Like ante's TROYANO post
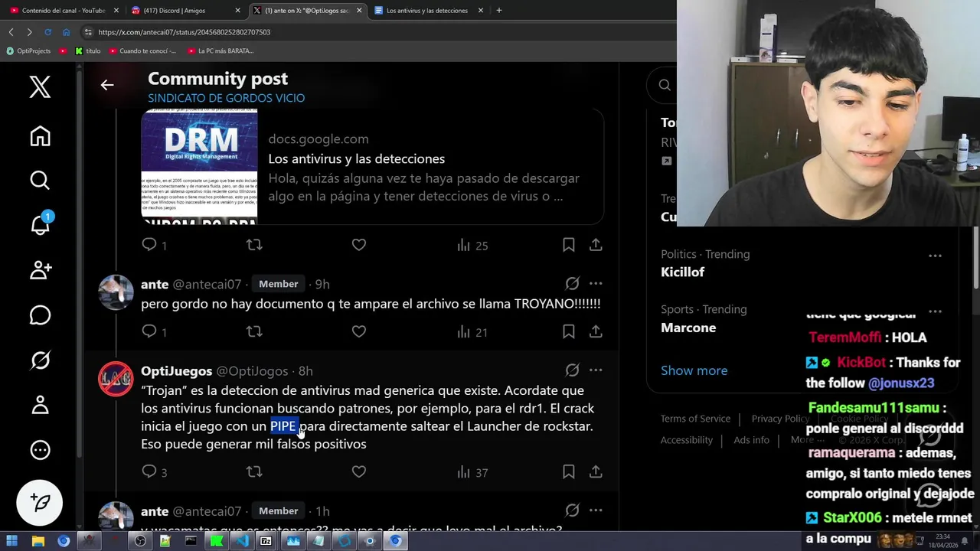This screenshot has width=980, height=551. [x=359, y=331]
